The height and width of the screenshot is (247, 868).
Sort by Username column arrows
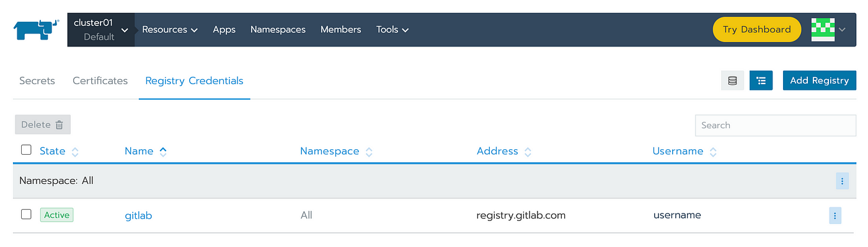pyautogui.click(x=713, y=152)
